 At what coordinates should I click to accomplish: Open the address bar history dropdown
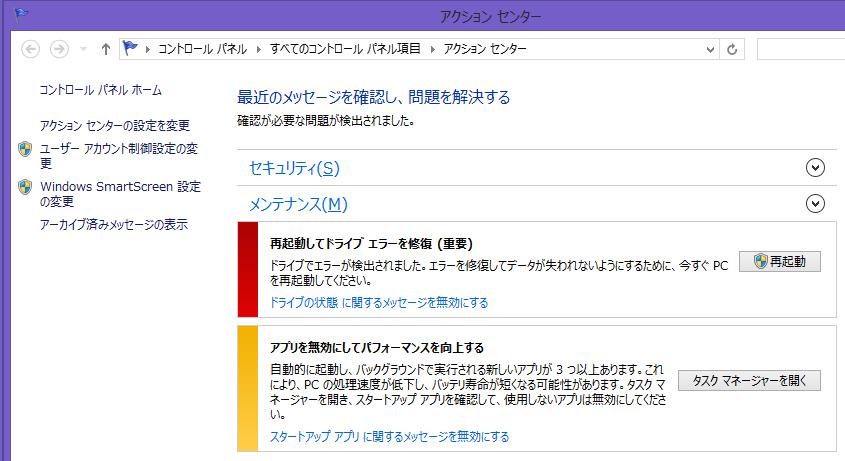tap(710, 49)
